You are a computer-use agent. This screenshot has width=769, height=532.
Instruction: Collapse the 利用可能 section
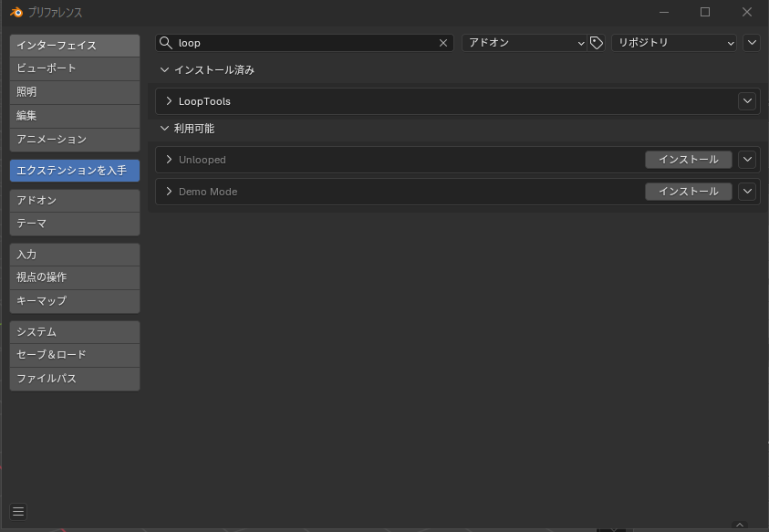click(165, 129)
